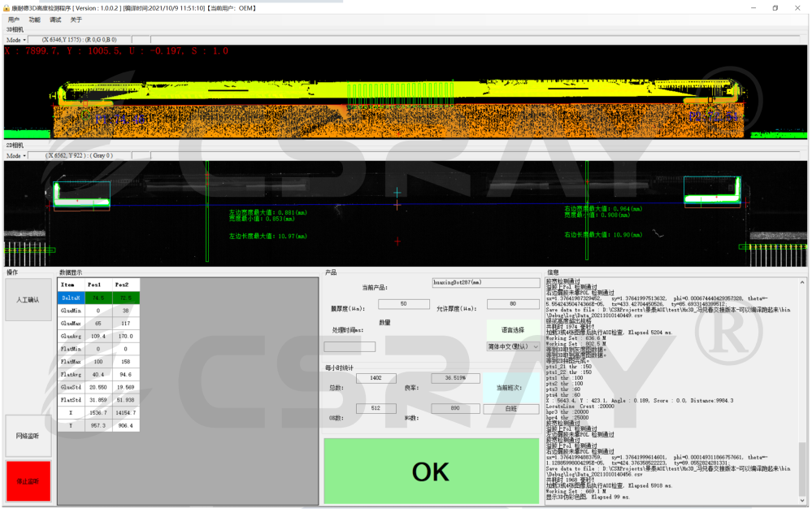Open the 关于 menu

(76, 19)
